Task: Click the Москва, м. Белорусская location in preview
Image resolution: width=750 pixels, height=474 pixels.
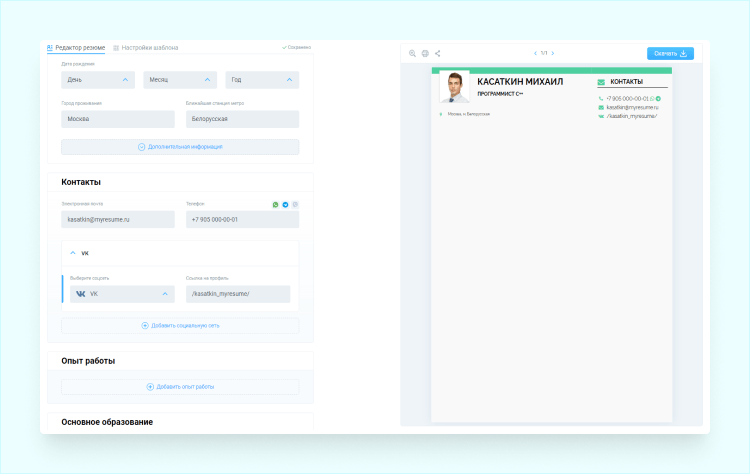Action: click(469, 114)
